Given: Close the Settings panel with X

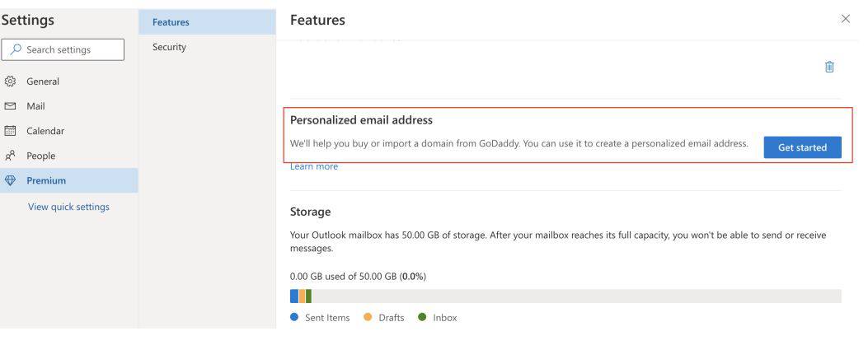Looking at the screenshot, I should [845, 19].
